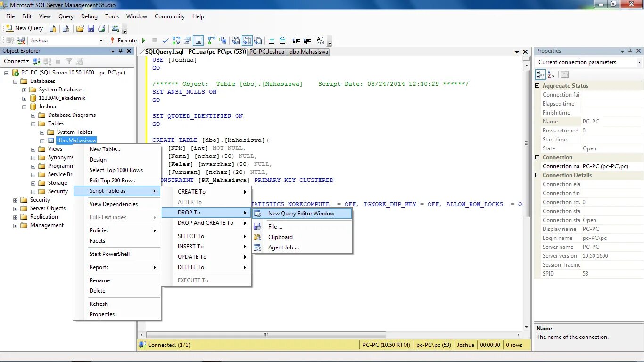Display the Estimated Execution Plan icon
Screen dimensions: 644x362
[176, 41]
